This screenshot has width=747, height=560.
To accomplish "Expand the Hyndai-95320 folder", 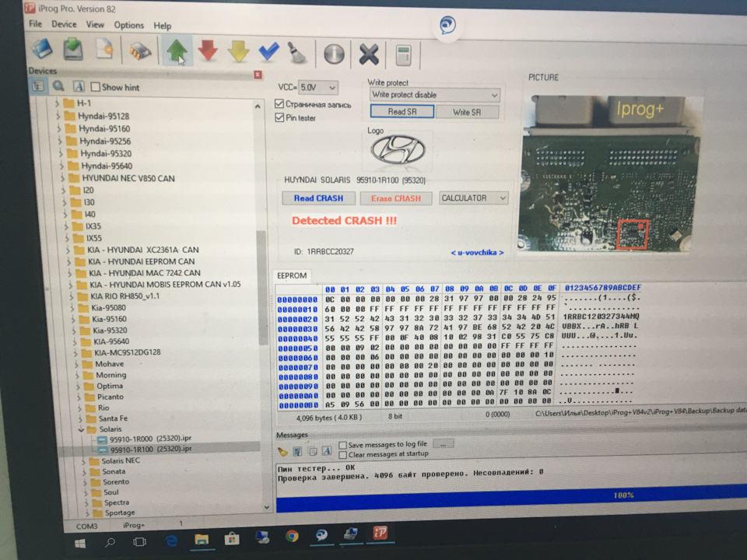I will click(x=61, y=153).
